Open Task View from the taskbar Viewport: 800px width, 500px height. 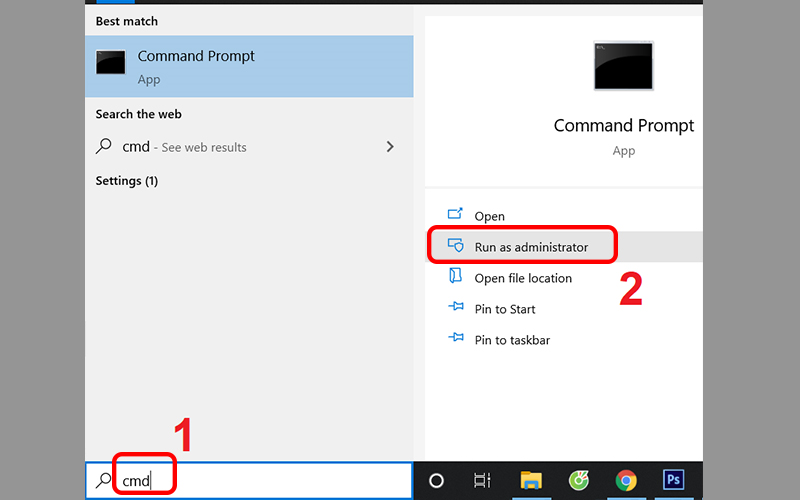coord(482,480)
